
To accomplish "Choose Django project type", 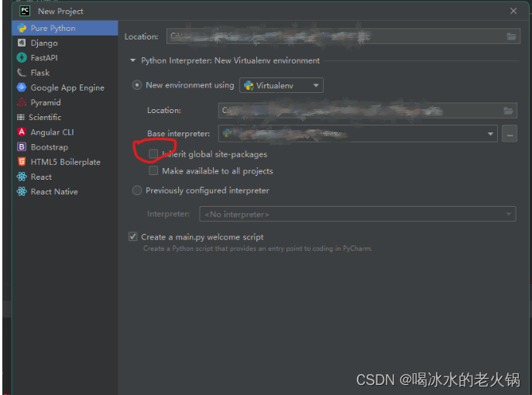I will [65, 43].
